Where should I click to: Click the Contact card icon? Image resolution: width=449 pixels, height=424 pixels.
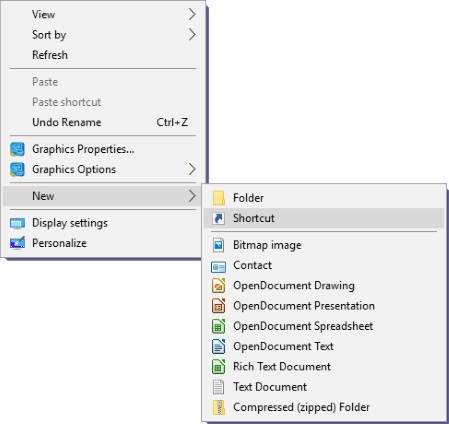click(219, 266)
